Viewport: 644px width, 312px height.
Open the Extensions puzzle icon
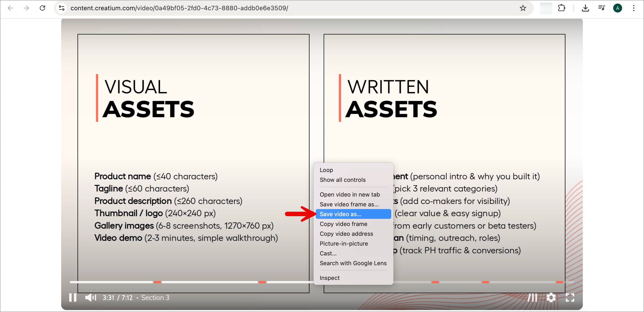click(x=562, y=8)
